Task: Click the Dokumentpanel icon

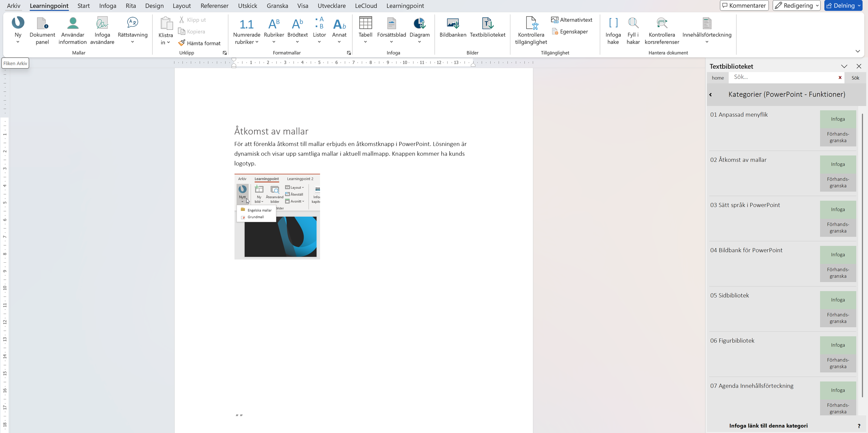Action: [x=42, y=24]
